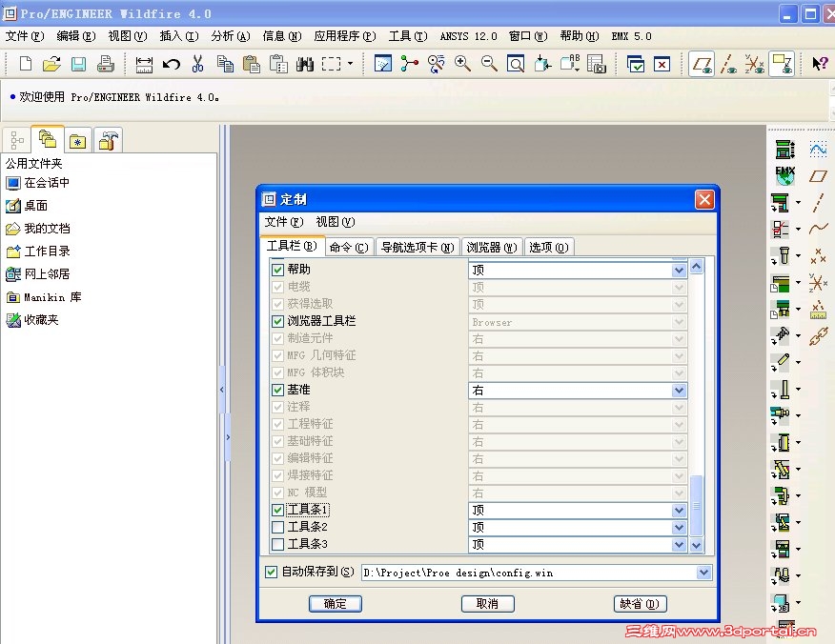This screenshot has height=644, width=835.
Task: Open the Favorites navigator tab
Action: pos(78,141)
